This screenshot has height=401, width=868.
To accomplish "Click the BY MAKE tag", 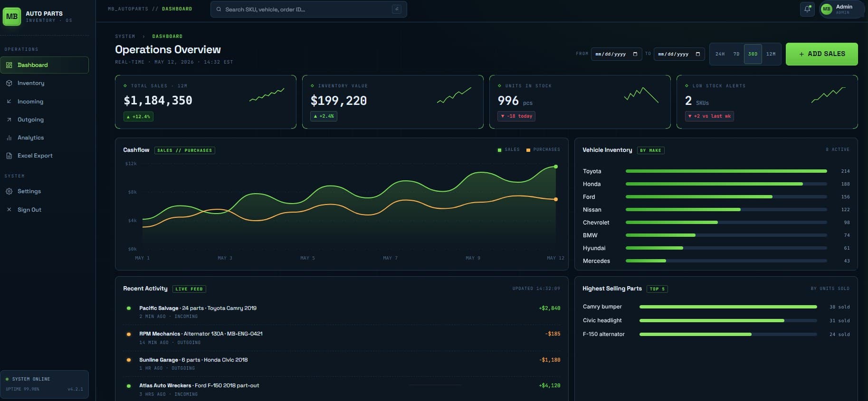I will tap(650, 150).
